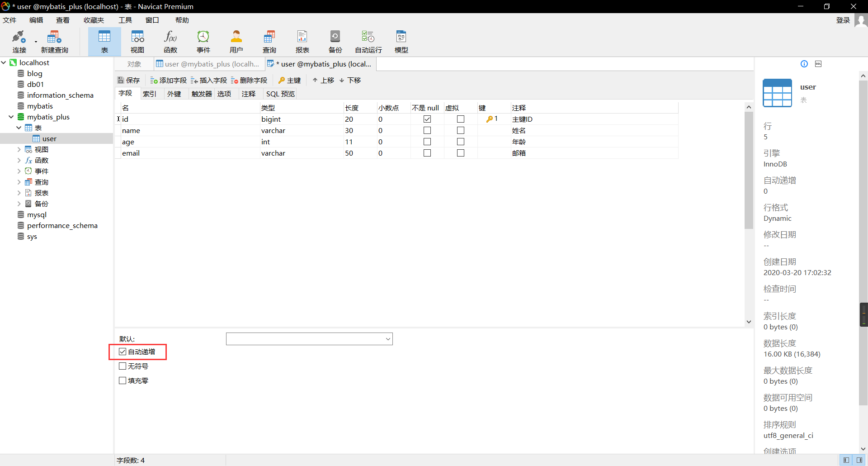Click the primary key icon on id row

[x=490, y=119]
